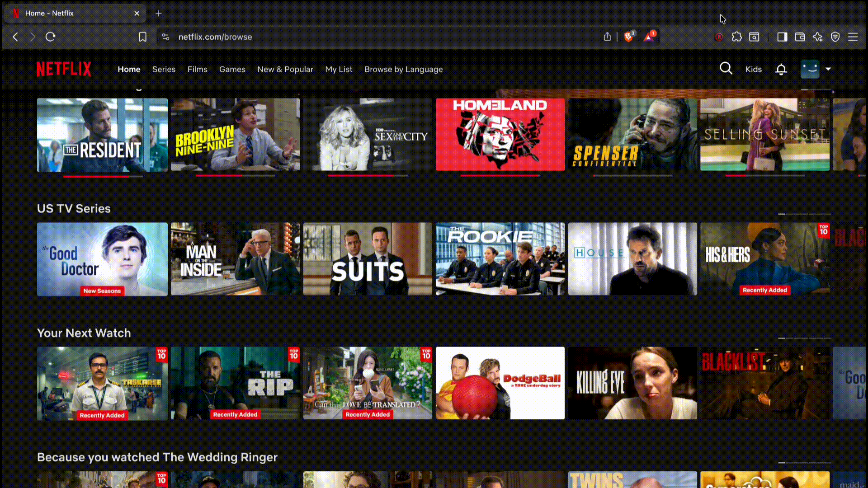This screenshot has width=868, height=488.
Task: Go forward in the browser
Action: coord(33,37)
